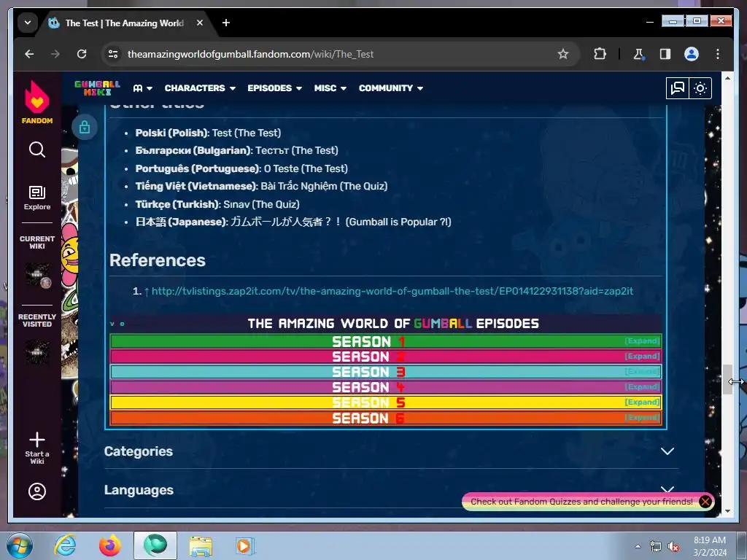747x560 pixels.
Task: Go to the Gumball Wiki logo
Action: pyautogui.click(x=97, y=87)
